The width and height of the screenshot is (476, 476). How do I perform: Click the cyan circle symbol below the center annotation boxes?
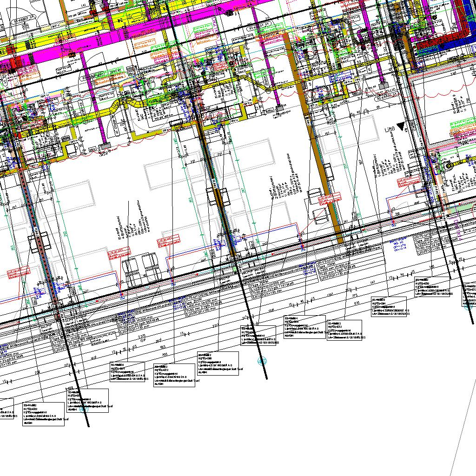[261, 360]
